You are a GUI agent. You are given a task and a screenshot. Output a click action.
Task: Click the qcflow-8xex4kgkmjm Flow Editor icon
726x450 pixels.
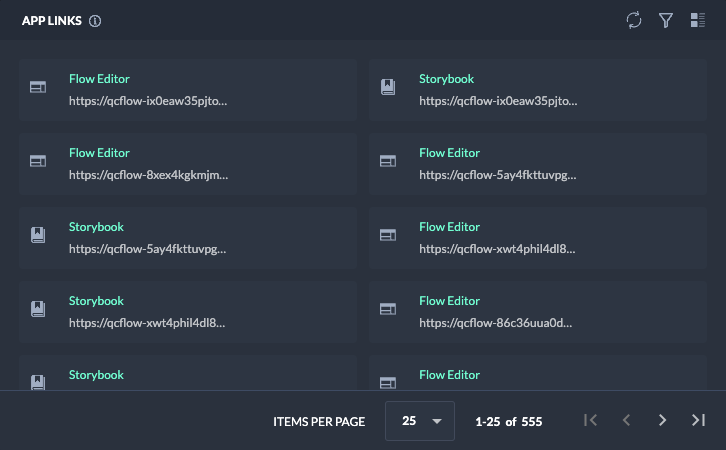coord(38,162)
